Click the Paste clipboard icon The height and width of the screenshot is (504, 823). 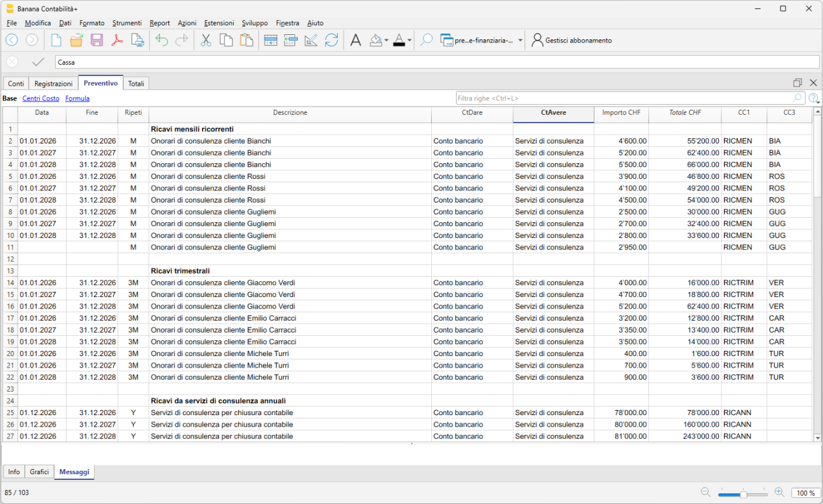[246, 40]
